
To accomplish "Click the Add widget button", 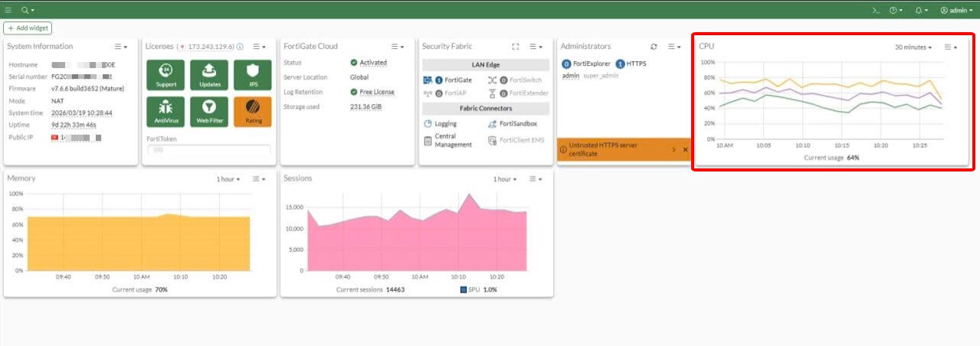I will coord(28,28).
